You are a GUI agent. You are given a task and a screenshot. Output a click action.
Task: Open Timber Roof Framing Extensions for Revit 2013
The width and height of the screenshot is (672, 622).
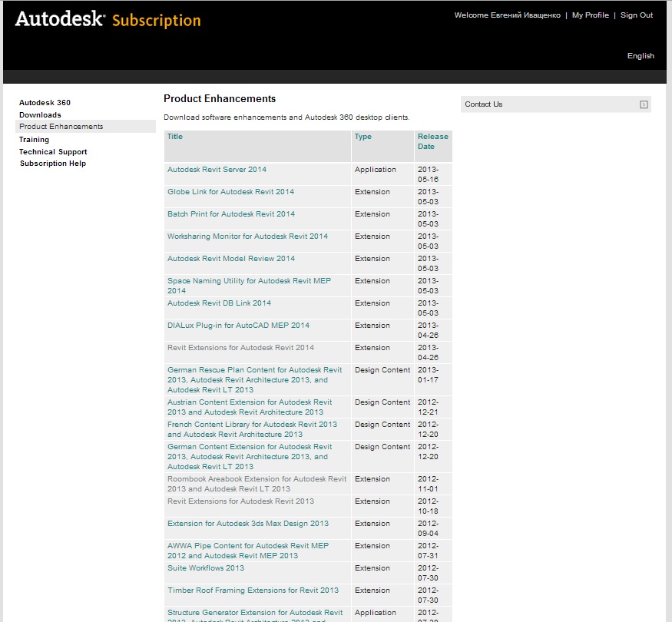coord(253,591)
